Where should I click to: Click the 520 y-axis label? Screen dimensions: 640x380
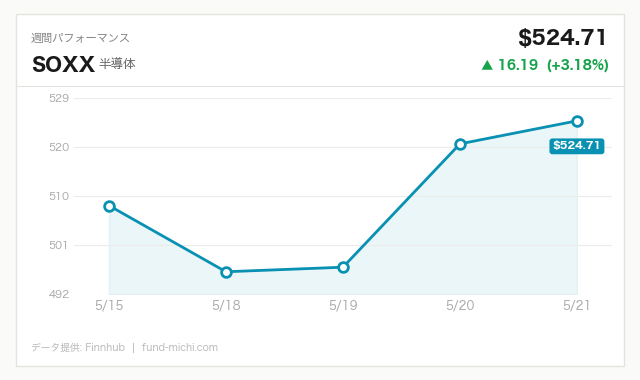[59, 147]
